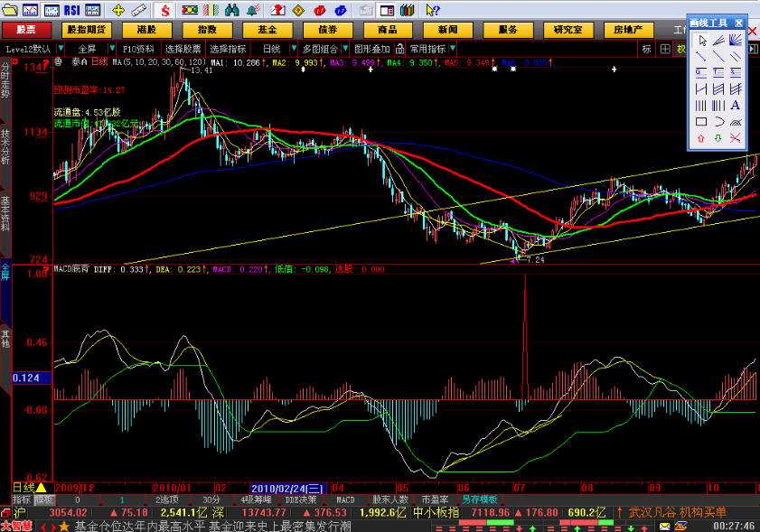Click the 选择指标 button
This screenshot has height=532, width=760.
click(228, 49)
